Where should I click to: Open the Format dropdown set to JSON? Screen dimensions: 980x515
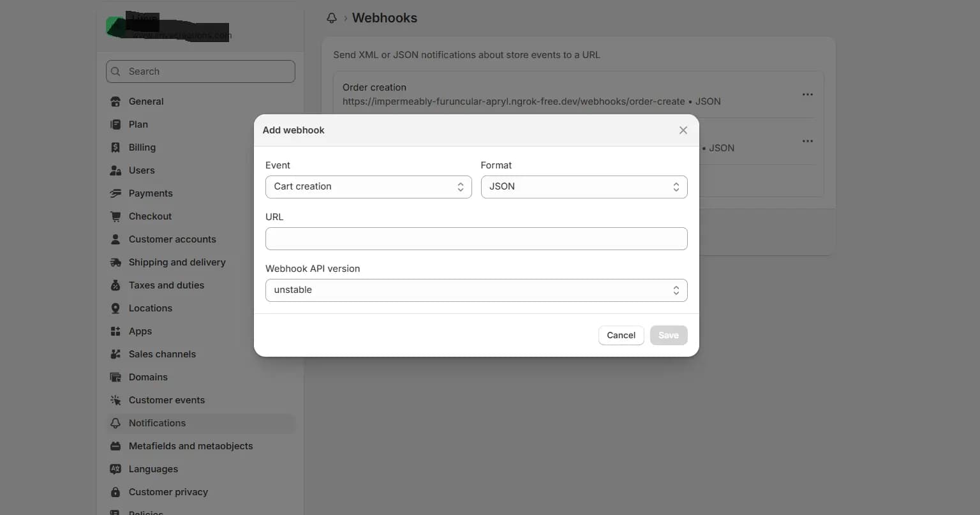click(x=584, y=187)
